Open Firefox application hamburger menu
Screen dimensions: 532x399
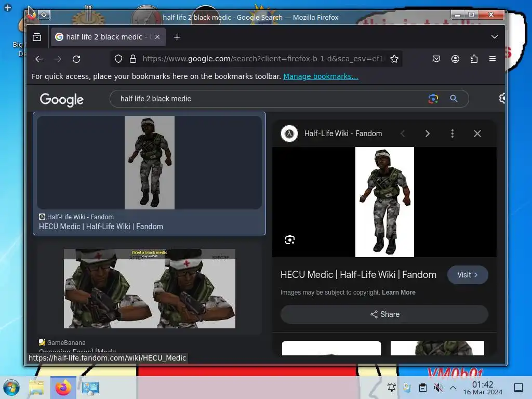pyautogui.click(x=493, y=59)
